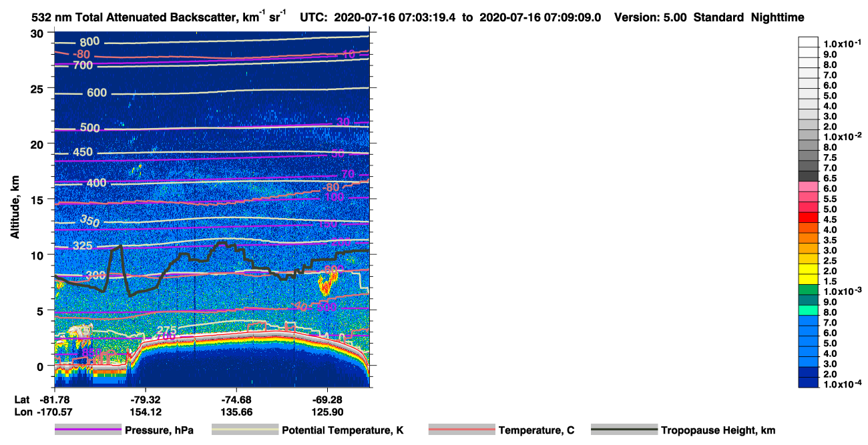Click the 'Potential Temperature, K' legend label
The image size is (868, 445).
click(343, 430)
